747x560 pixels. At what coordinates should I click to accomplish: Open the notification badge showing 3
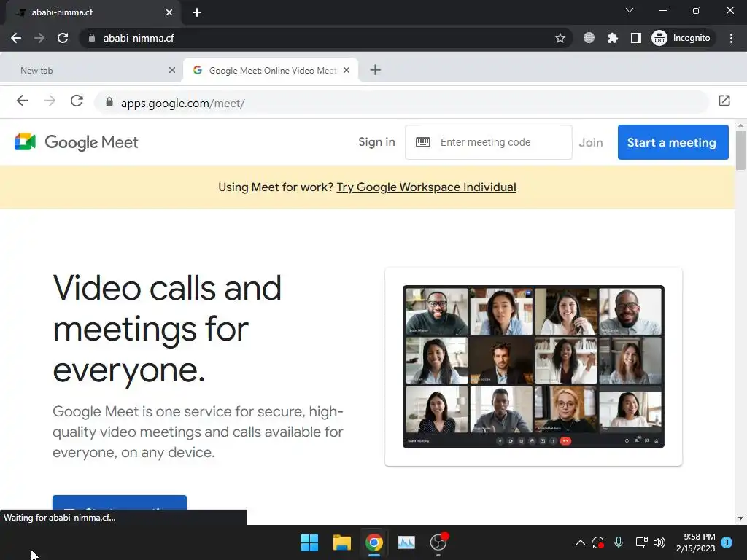(727, 542)
